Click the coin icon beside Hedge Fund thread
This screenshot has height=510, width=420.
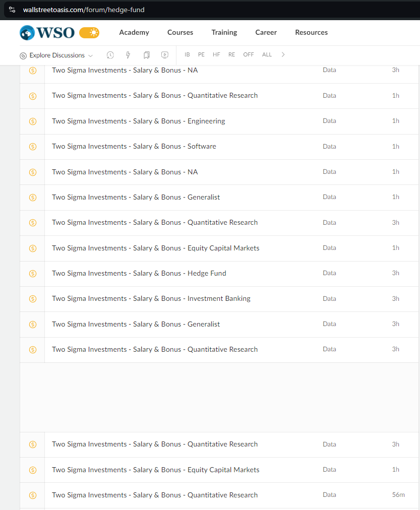(33, 274)
